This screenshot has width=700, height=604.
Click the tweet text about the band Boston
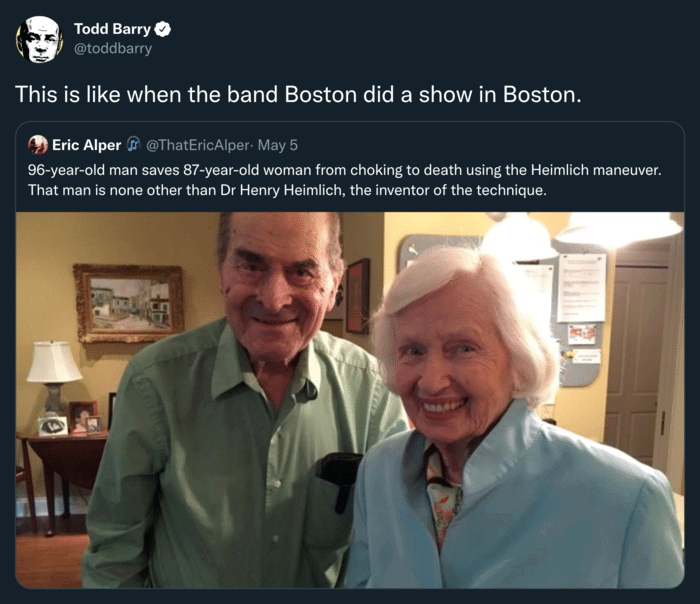coord(298,95)
